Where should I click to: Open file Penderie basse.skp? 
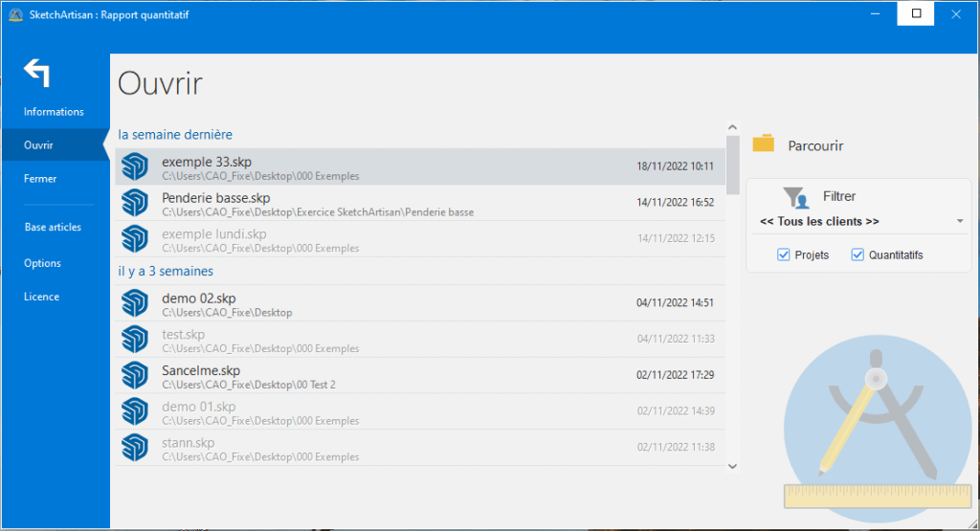[x=420, y=203]
